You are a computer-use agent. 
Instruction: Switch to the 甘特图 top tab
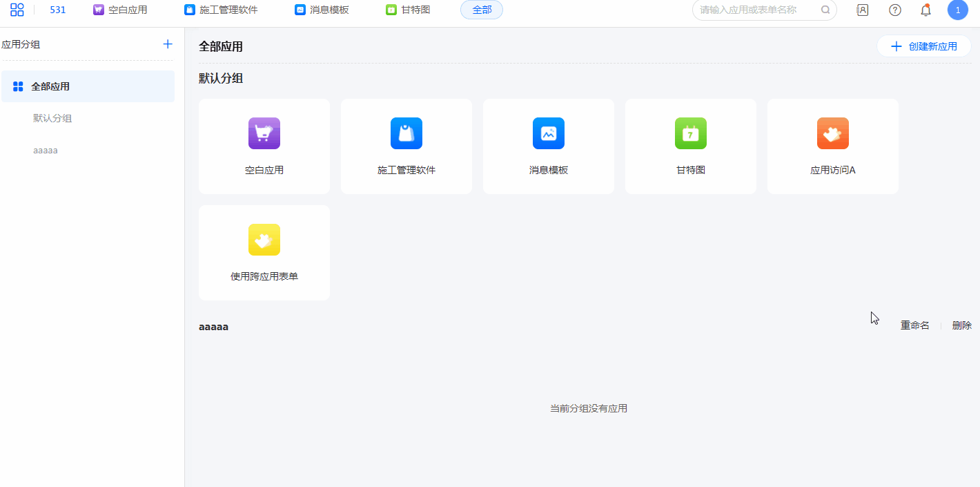click(409, 10)
